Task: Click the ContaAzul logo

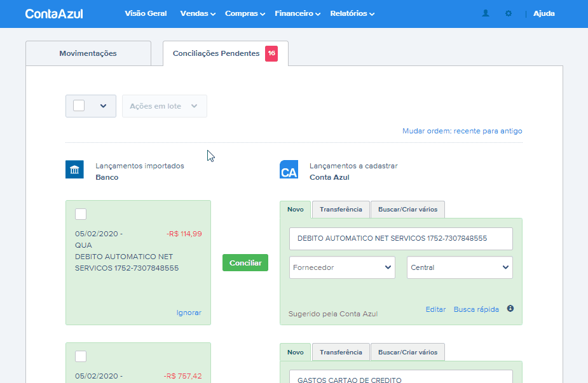Action: 54,14
